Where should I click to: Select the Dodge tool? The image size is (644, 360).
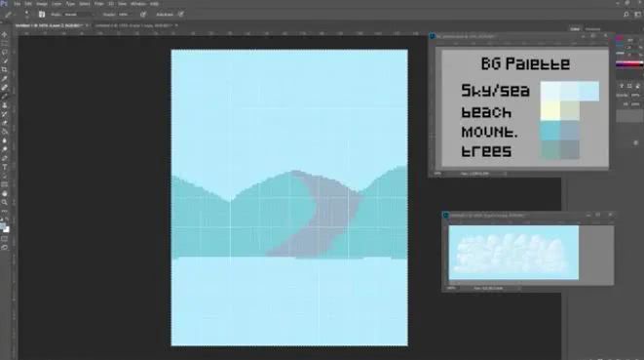pos(5,149)
